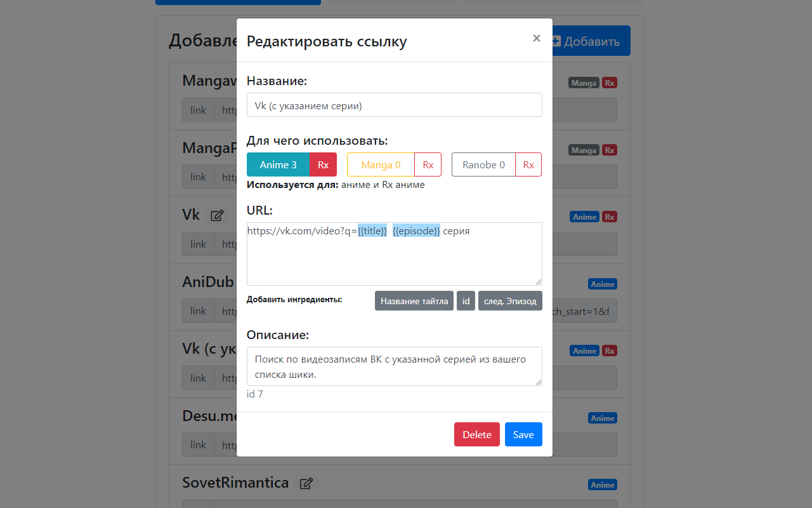Insert the след. Эпизод ingredient
This screenshot has height=508, width=812.
pos(510,301)
